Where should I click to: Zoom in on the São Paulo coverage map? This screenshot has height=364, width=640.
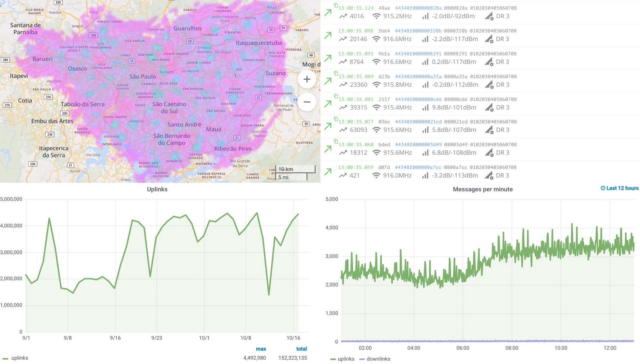pyautogui.click(x=307, y=79)
